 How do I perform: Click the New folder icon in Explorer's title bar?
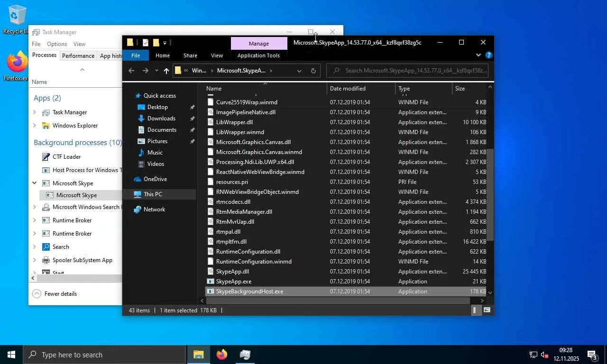click(156, 43)
